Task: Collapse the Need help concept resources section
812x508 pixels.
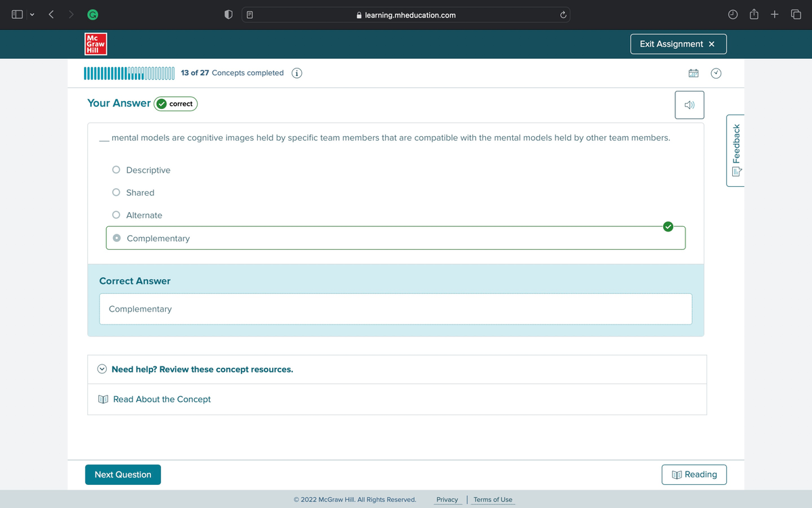Action: 102,369
